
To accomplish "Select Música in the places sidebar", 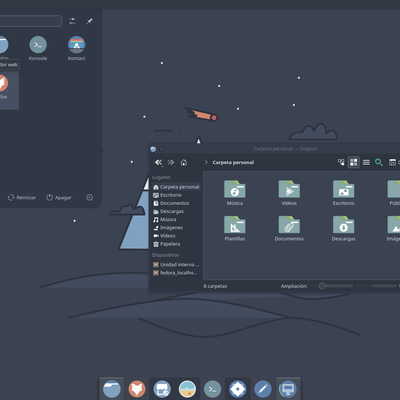I will pos(176,219).
